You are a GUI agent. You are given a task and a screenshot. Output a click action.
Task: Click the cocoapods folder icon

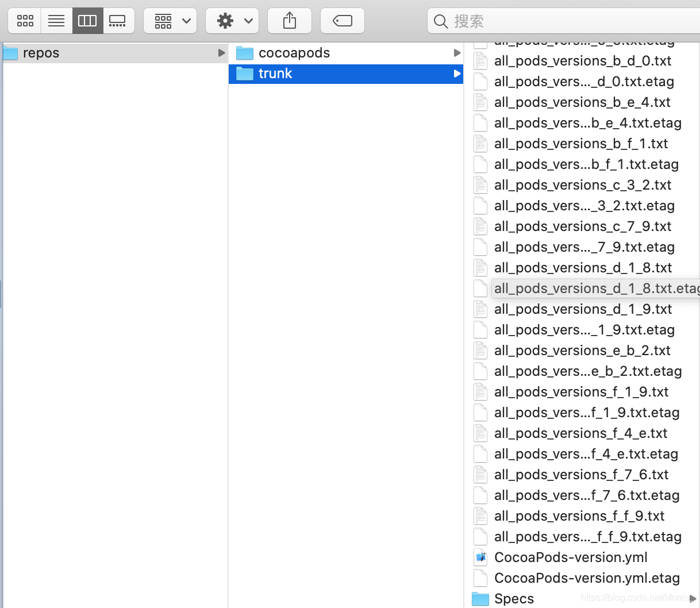coord(245,53)
